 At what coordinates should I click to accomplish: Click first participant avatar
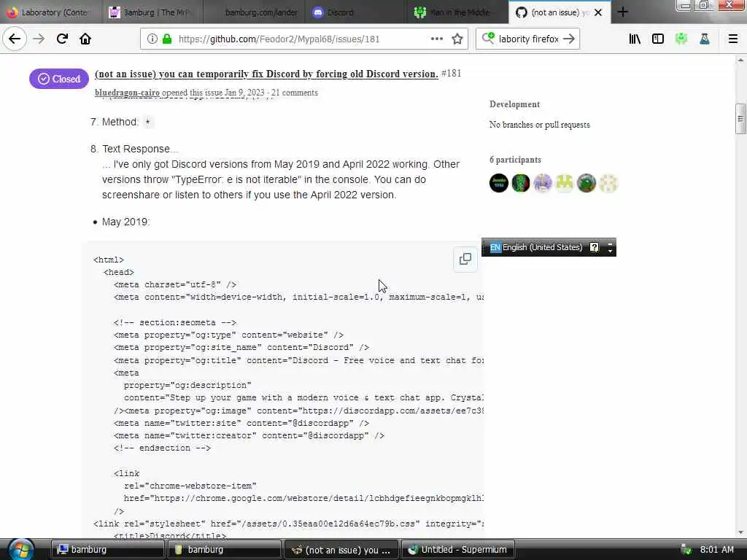pyautogui.click(x=499, y=183)
